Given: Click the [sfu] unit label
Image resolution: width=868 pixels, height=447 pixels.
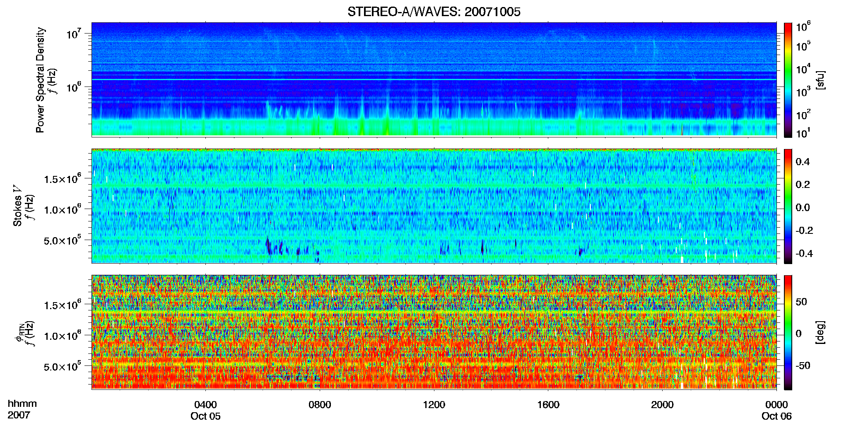Looking at the screenshot, I should tap(820, 80).
